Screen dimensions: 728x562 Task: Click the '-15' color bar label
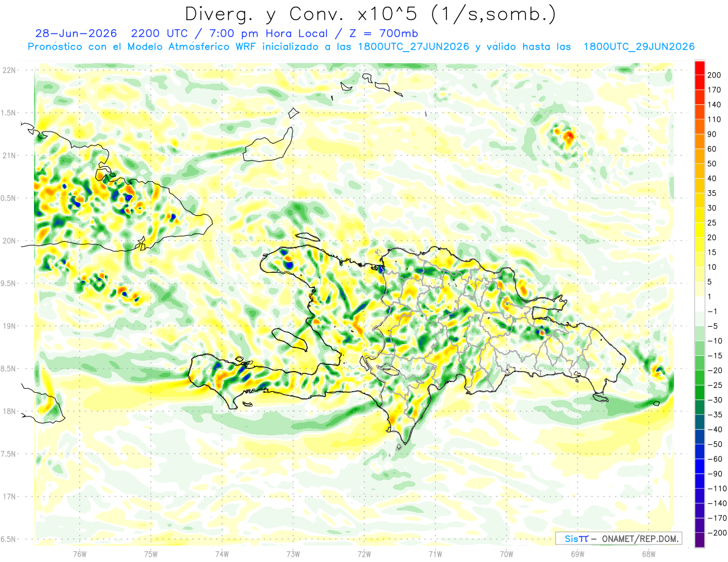(x=716, y=356)
